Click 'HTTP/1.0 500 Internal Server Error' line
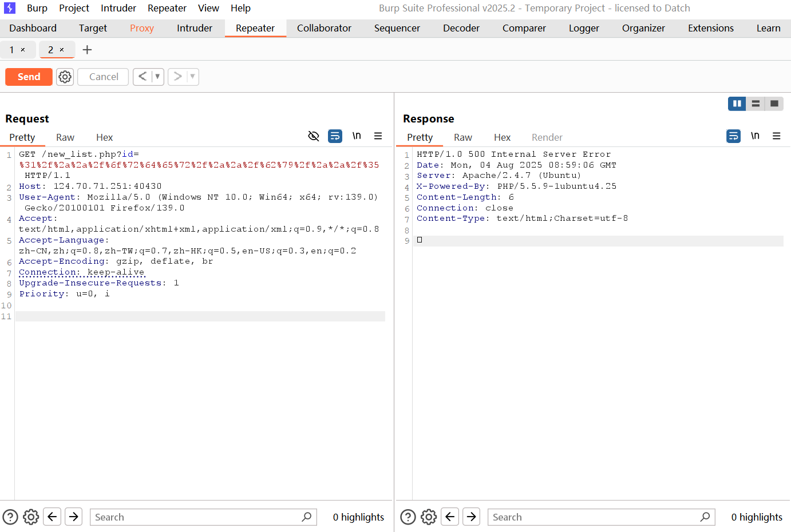The image size is (791, 532). (513, 154)
